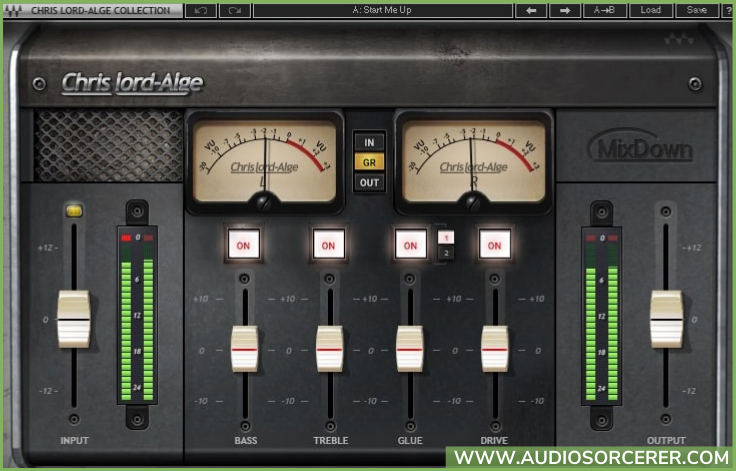Click the Load preset button
Viewport: 736px width, 471px height.
(650, 10)
